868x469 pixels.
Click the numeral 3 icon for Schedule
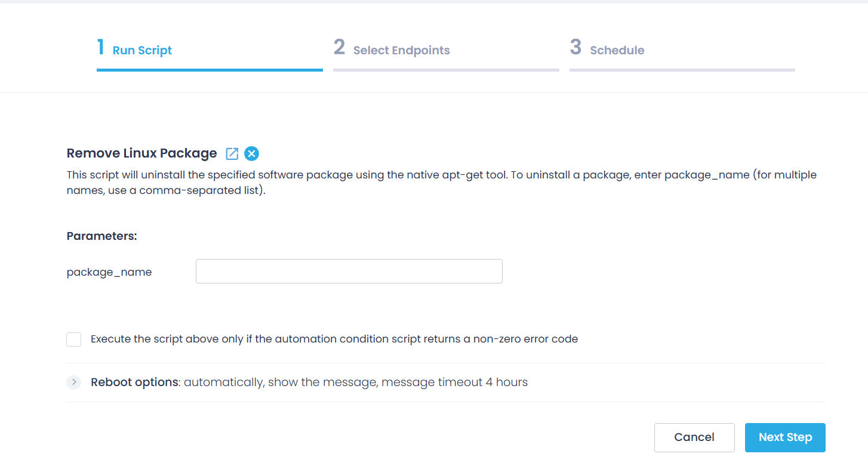click(x=575, y=47)
